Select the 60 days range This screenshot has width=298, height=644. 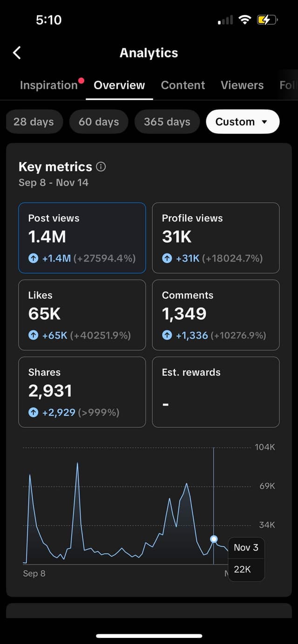[99, 122]
